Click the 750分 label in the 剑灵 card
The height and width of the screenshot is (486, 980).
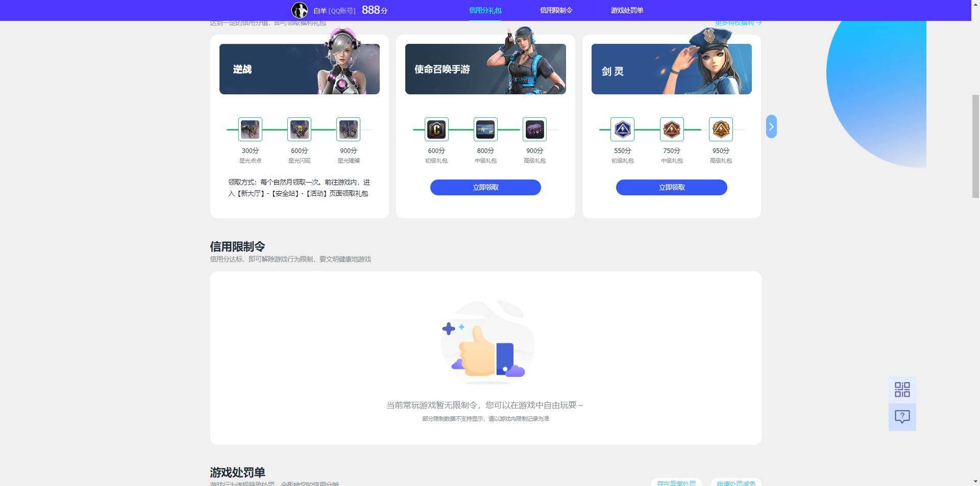click(672, 150)
